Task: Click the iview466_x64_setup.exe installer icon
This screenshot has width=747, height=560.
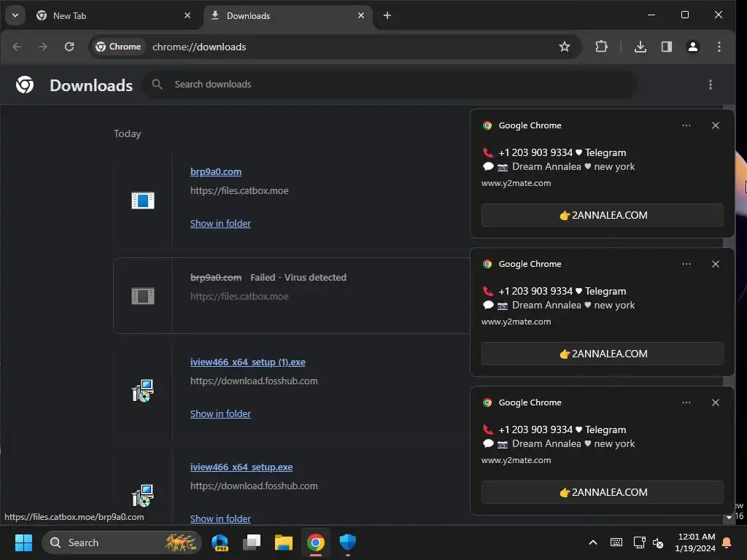Action: tap(142, 496)
